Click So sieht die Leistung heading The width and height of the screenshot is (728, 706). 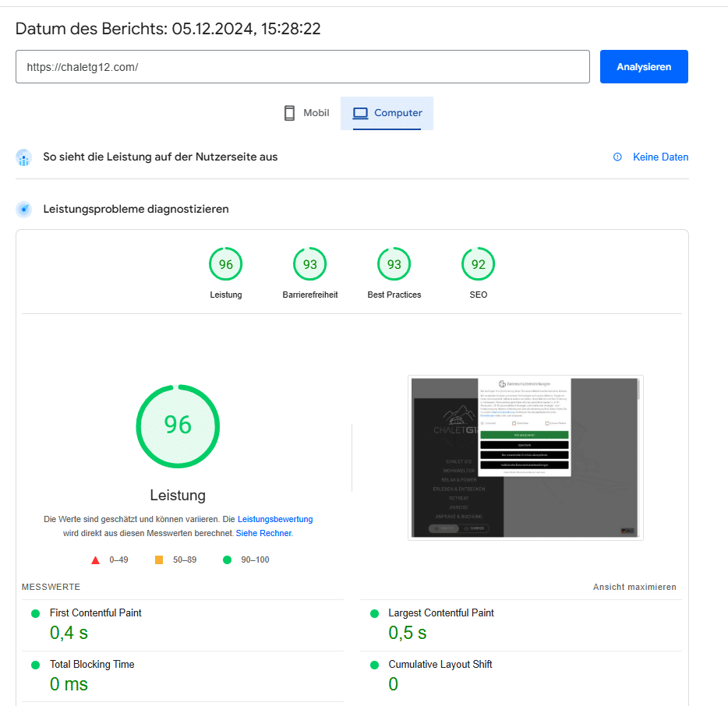(x=161, y=157)
